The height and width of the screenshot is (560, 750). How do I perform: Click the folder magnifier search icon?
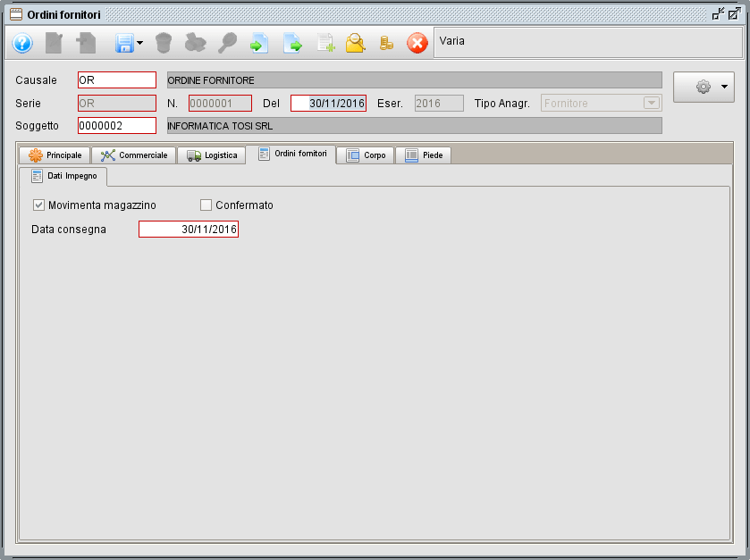tap(356, 43)
